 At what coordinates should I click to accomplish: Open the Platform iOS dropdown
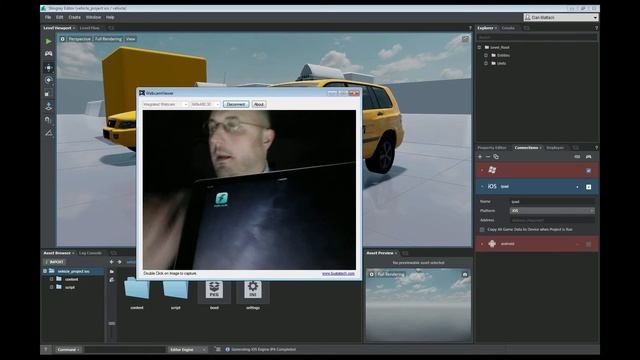[x=552, y=211]
